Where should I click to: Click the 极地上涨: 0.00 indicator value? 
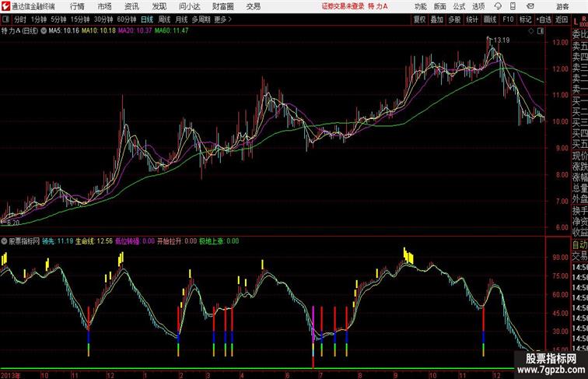point(219,241)
